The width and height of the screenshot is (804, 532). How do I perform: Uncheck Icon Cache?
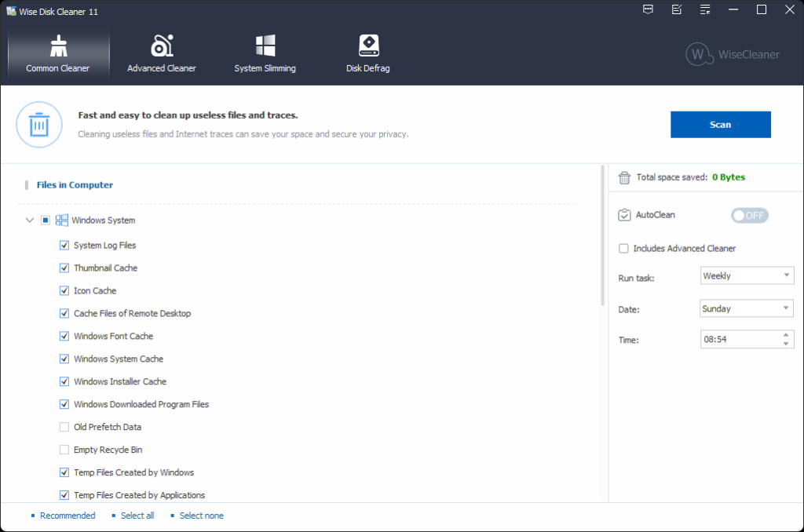pos(64,290)
